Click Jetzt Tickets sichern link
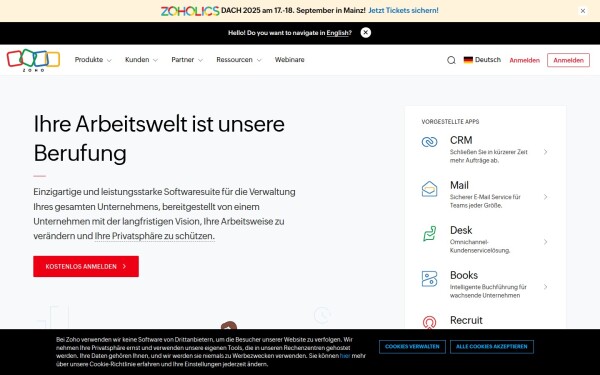600x375 pixels. coord(403,11)
